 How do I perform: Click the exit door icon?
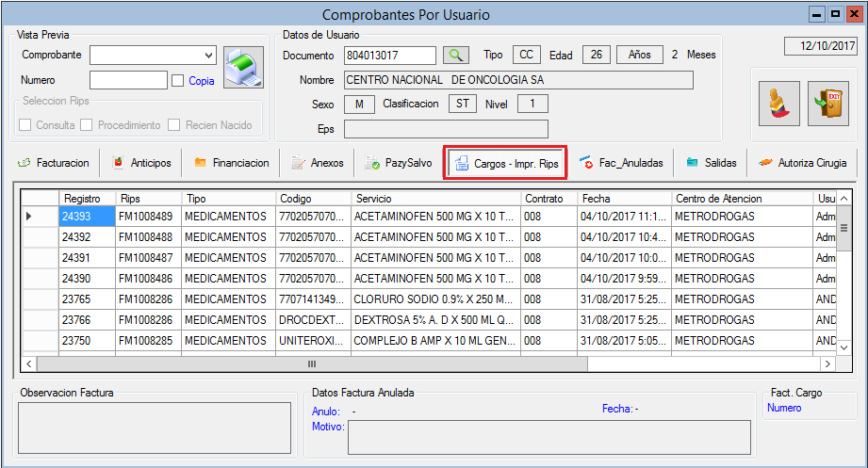[x=829, y=104]
